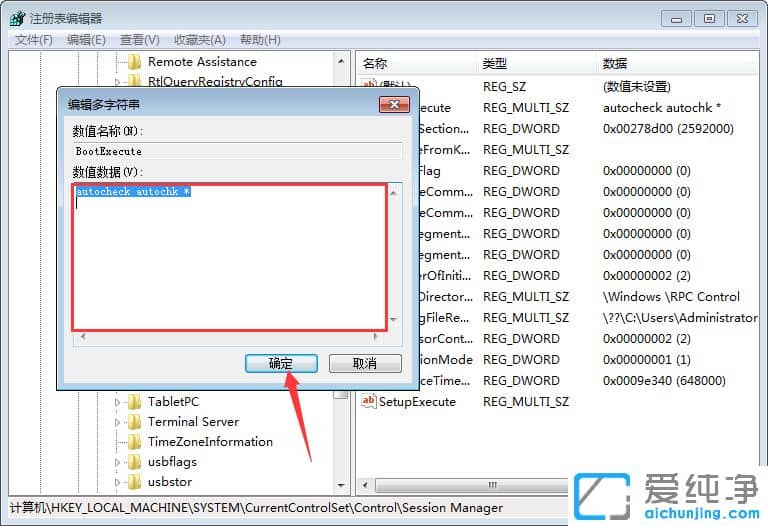
Task: Click the values pane horizontal scroll-left arrow
Action: (365, 485)
